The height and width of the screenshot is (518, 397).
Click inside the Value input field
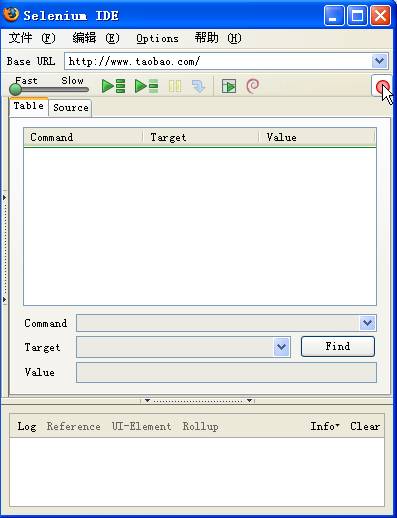coord(226,372)
